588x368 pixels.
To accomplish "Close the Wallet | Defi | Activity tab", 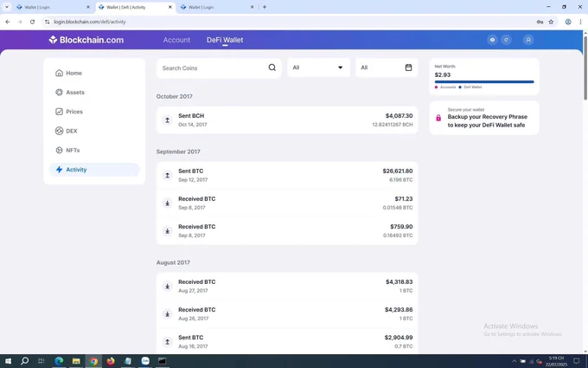I will [169, 7].
